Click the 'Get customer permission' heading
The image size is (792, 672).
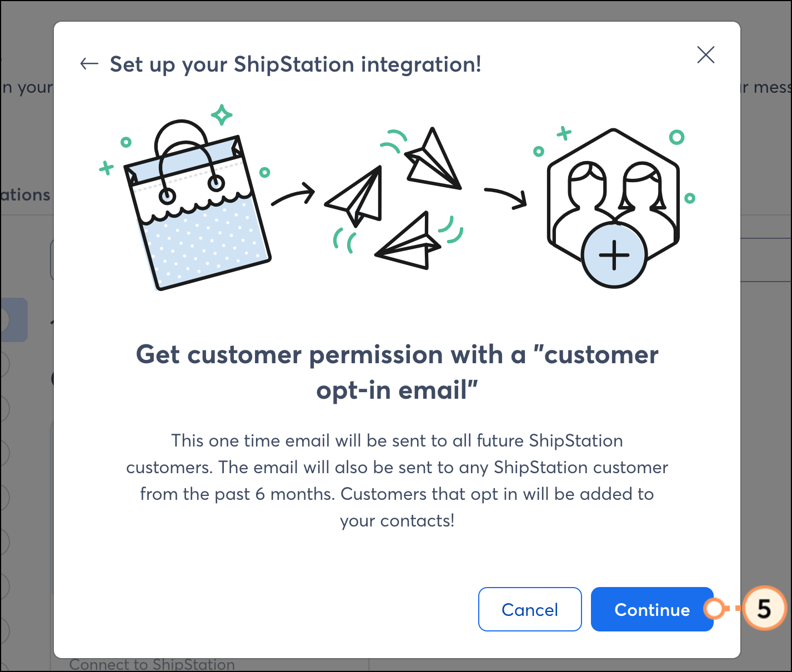tap(397, 372)
